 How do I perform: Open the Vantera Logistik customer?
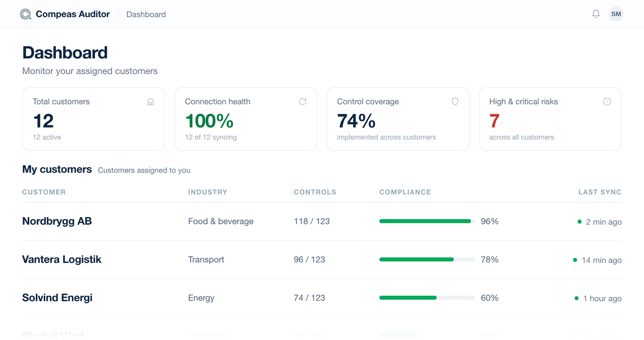pos(62,259)
